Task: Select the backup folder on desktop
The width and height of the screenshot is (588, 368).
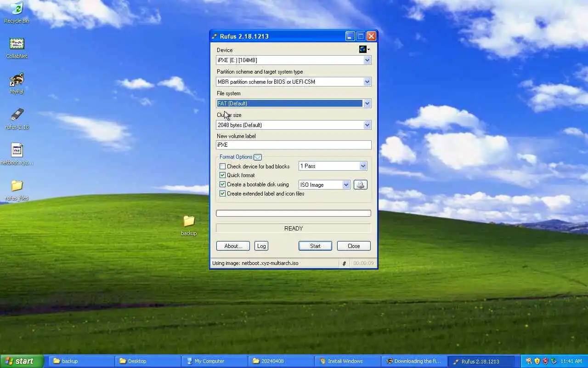Action: [x=189, y=225]
